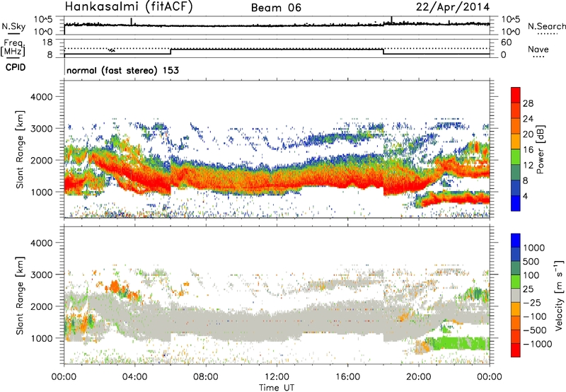
Task: Click the 500 tick on Velocity color bar
Action: [x=531, y=261]
